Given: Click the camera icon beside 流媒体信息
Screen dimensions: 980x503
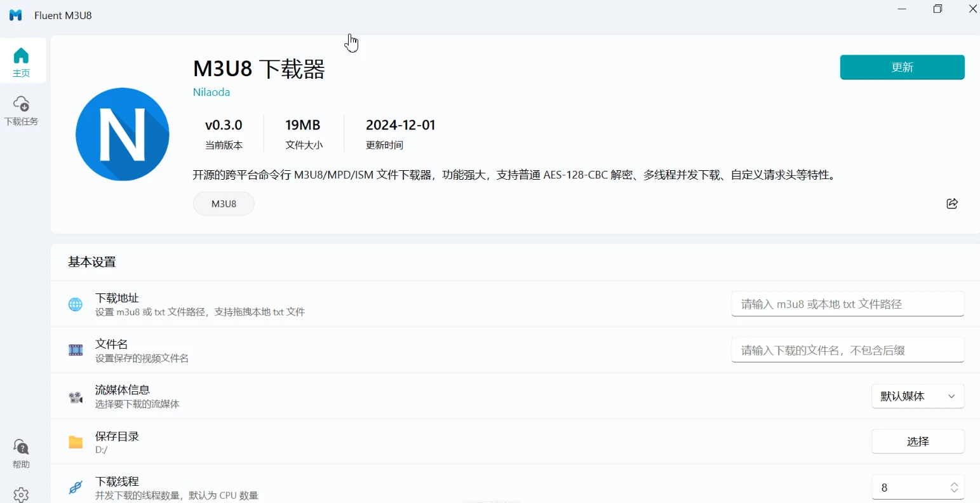Looking at the screenshot, I should coord(76,397).
